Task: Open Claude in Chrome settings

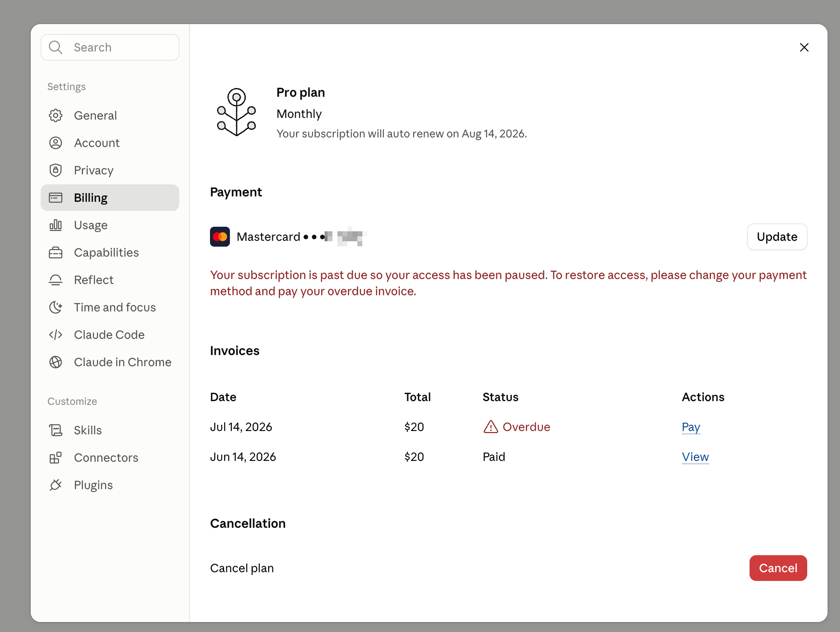Action: point(110,362)
